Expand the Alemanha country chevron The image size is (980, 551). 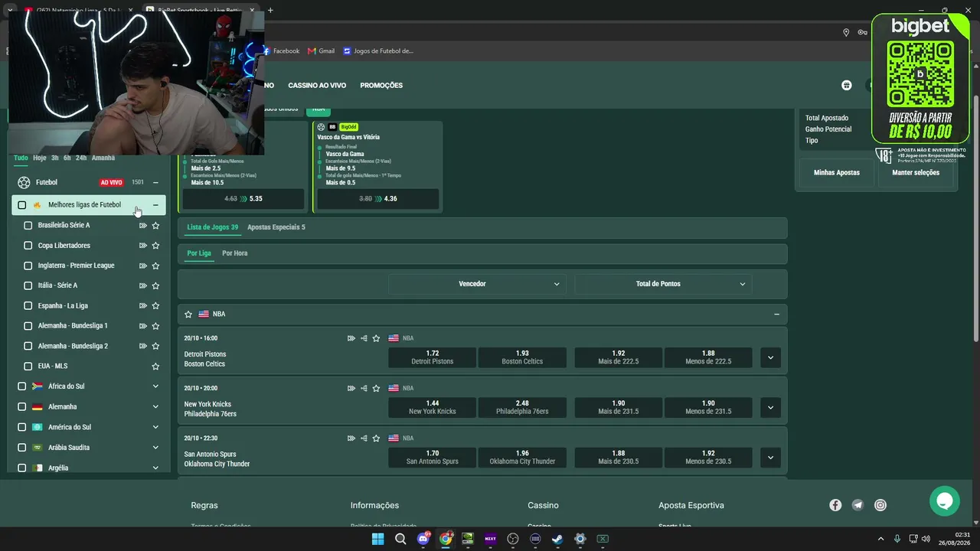click(x=155, y=407)
